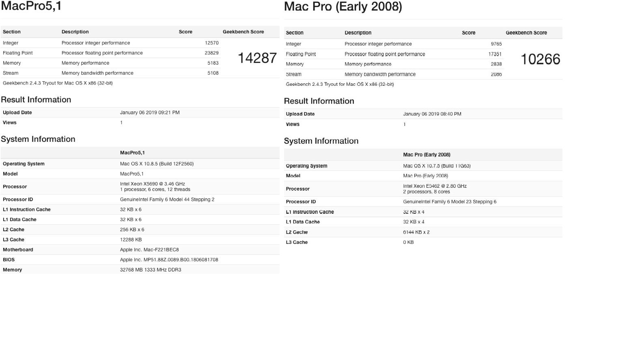644x345 pixels.
Task: Select the Mac OS X 10.8.5 build value
Action: [157, 164]
